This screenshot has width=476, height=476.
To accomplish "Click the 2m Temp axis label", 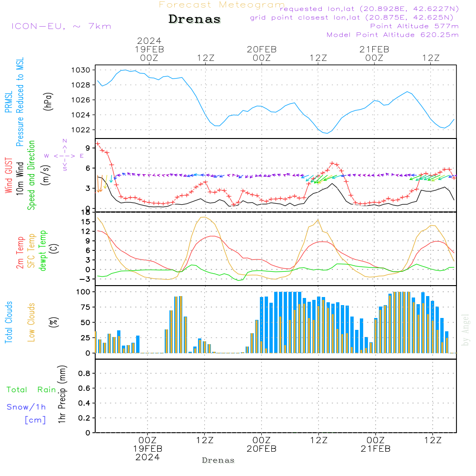I will [x=20, y=253].
